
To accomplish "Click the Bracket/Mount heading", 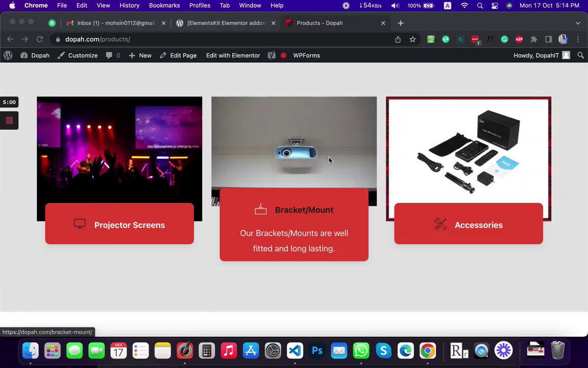I will pos(304,210).
